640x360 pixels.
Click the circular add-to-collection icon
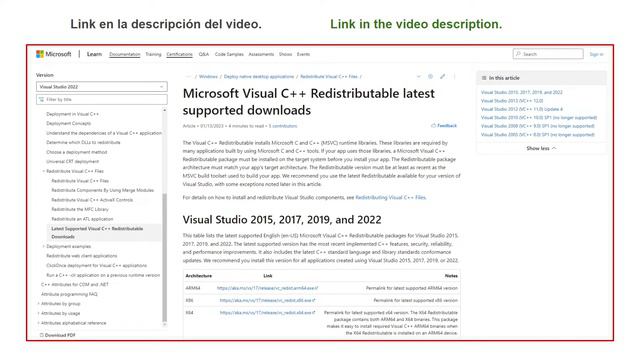430,76
